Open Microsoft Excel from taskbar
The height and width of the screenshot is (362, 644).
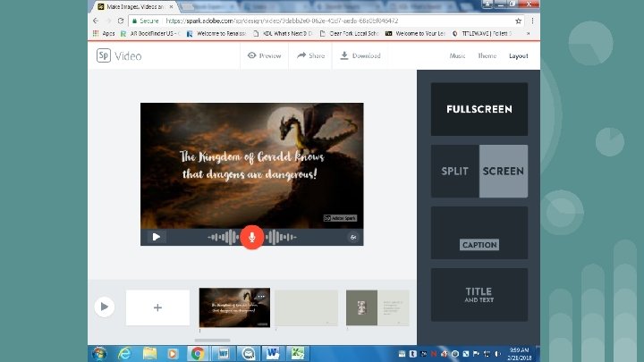coord(298,353)
